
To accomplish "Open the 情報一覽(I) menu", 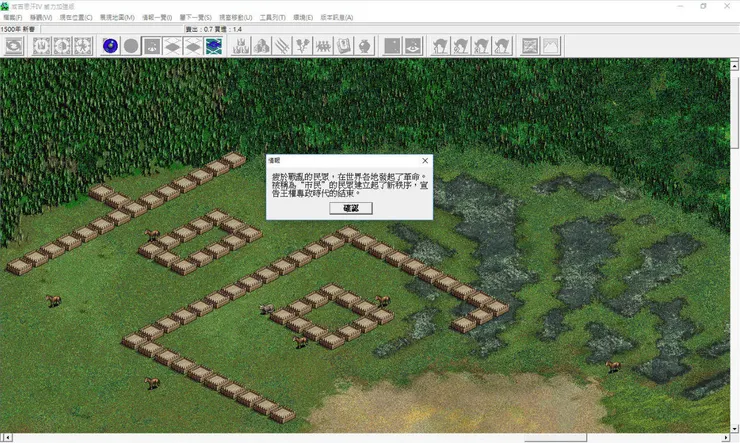I will (x=157, y=17).
